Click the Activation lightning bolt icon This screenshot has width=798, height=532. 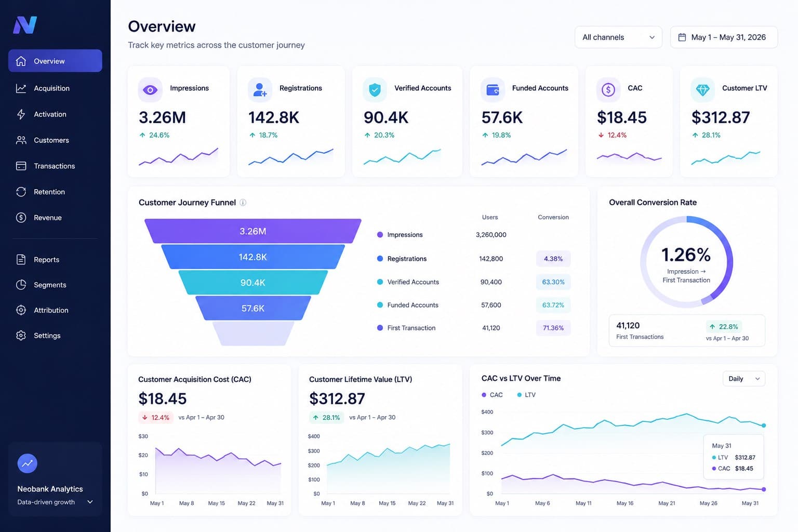[x=21, y=114]
